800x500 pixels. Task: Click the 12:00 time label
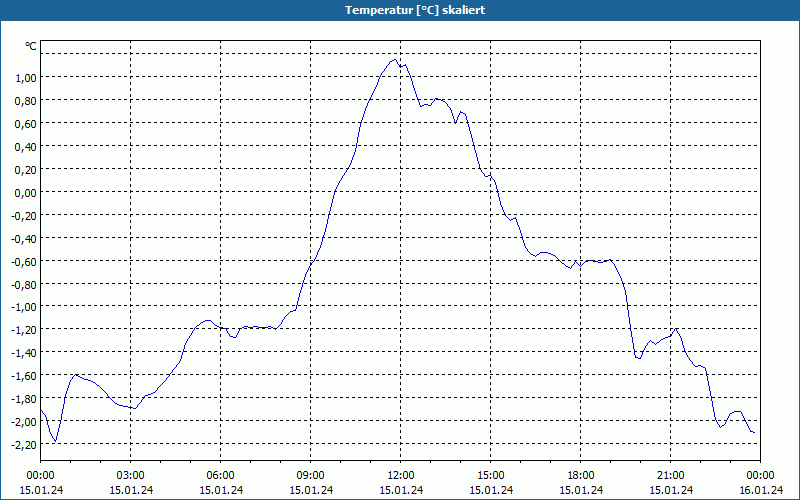tap(401, 476)
